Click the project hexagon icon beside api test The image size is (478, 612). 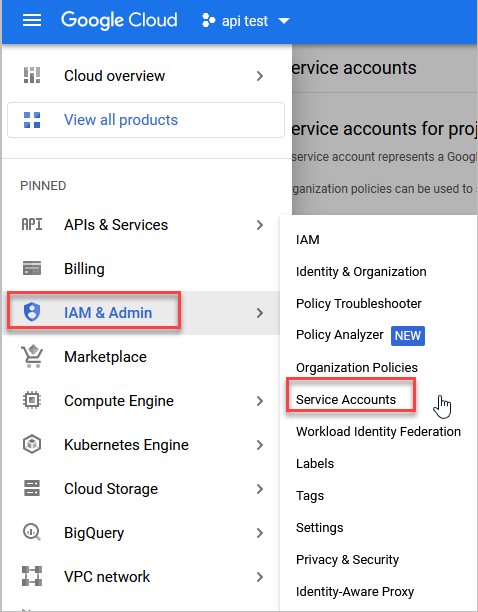tap(208, 21)
